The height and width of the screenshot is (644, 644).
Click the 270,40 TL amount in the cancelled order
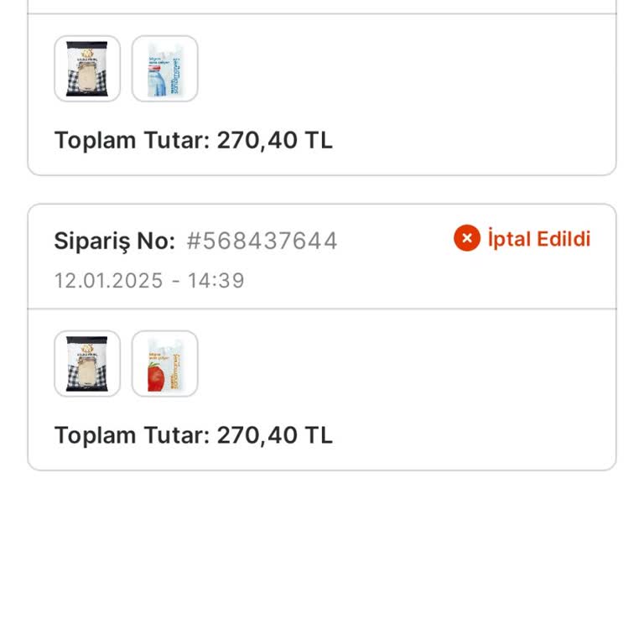[275, 435]
